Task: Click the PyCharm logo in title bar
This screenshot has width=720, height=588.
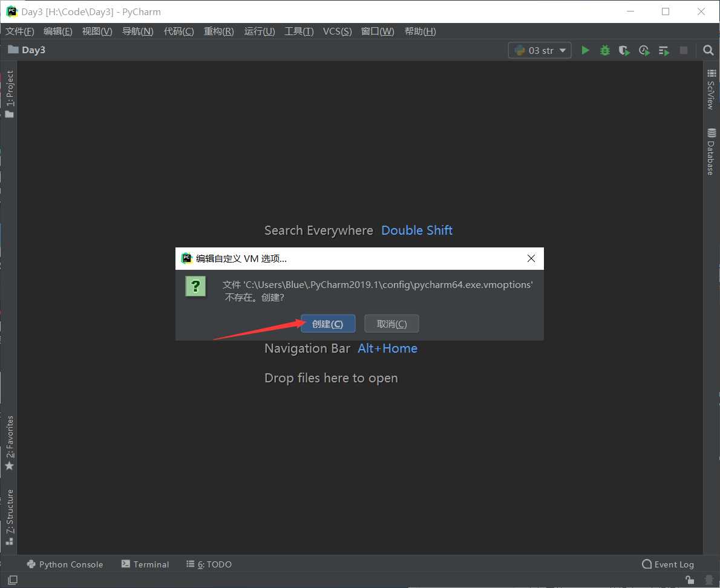Action: tap(11, 11)
